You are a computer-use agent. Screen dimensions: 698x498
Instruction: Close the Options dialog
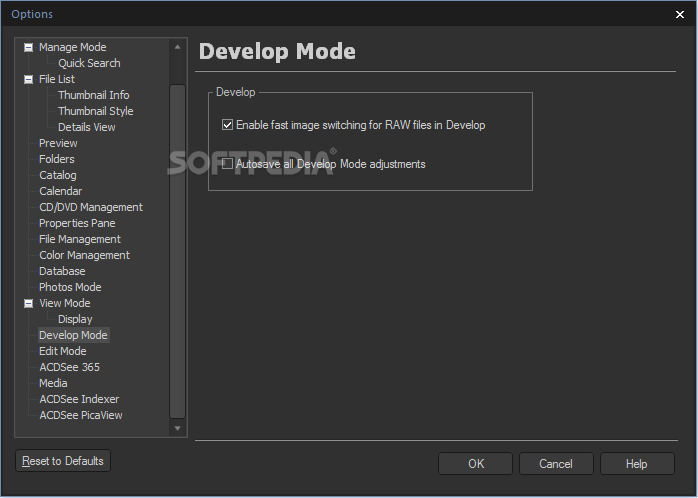click(x=680, y=15)
